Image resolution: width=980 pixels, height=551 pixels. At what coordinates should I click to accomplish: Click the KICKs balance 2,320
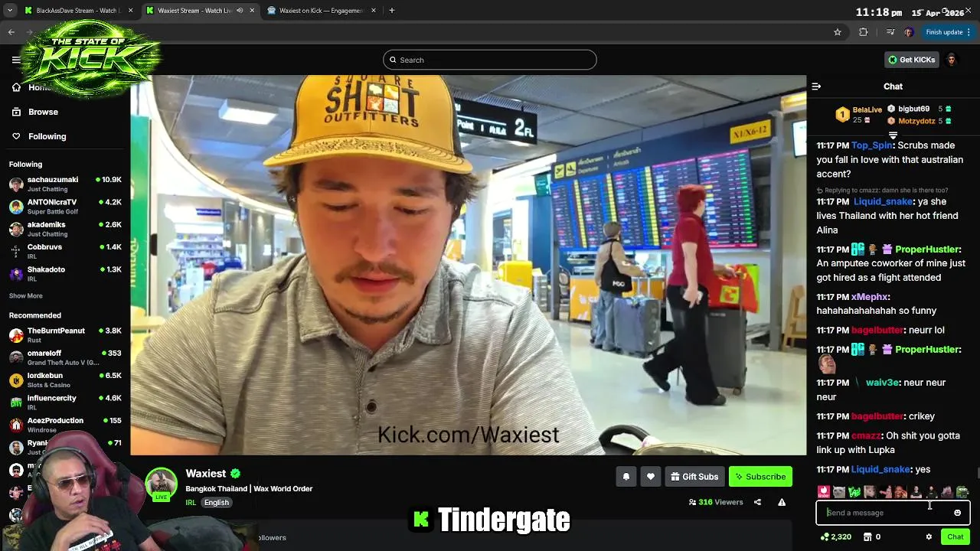[835, 537]
